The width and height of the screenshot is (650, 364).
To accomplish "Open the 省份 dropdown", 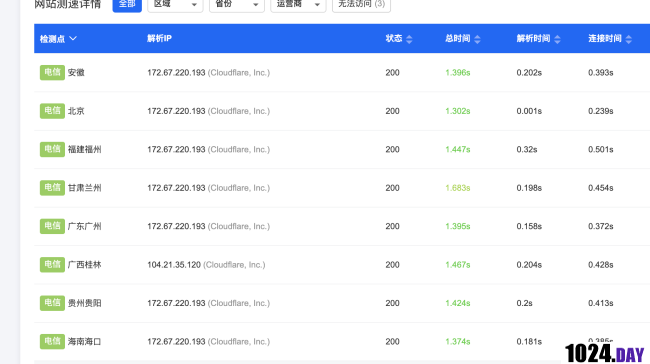I will pos(237,5).
